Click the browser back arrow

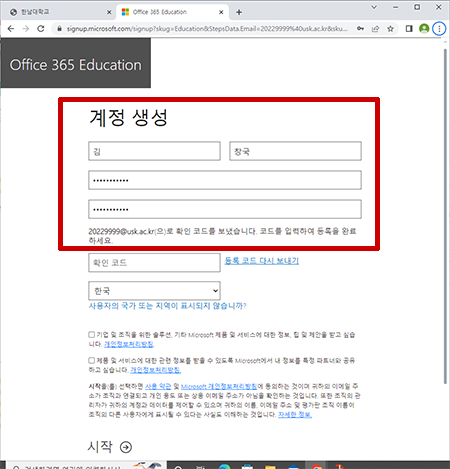point(11,29)
